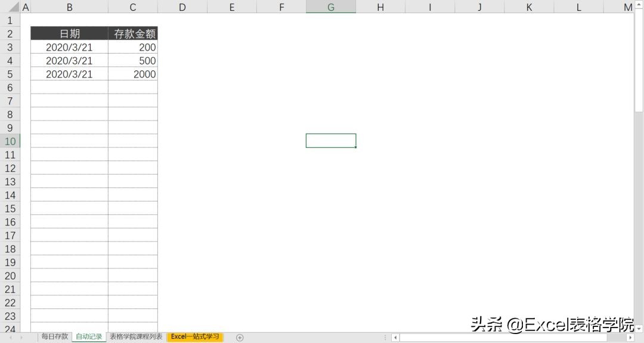Open the 表格学院课程列表 sheet tab
644x343 pixels.
pos(136,337)
